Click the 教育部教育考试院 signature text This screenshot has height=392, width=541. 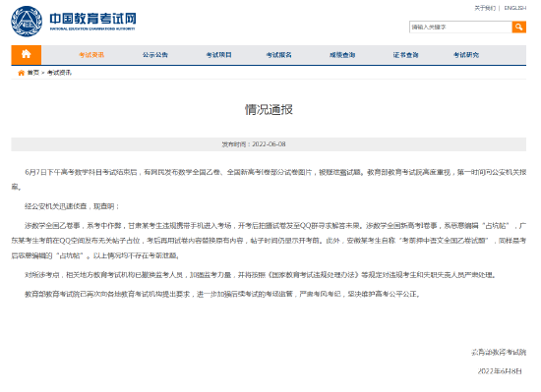coord(499,352)
